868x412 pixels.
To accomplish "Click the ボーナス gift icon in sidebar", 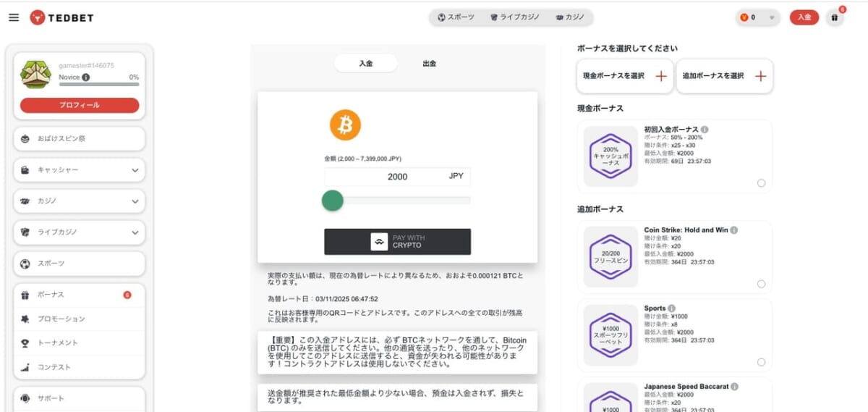I will tap(25, 295).
